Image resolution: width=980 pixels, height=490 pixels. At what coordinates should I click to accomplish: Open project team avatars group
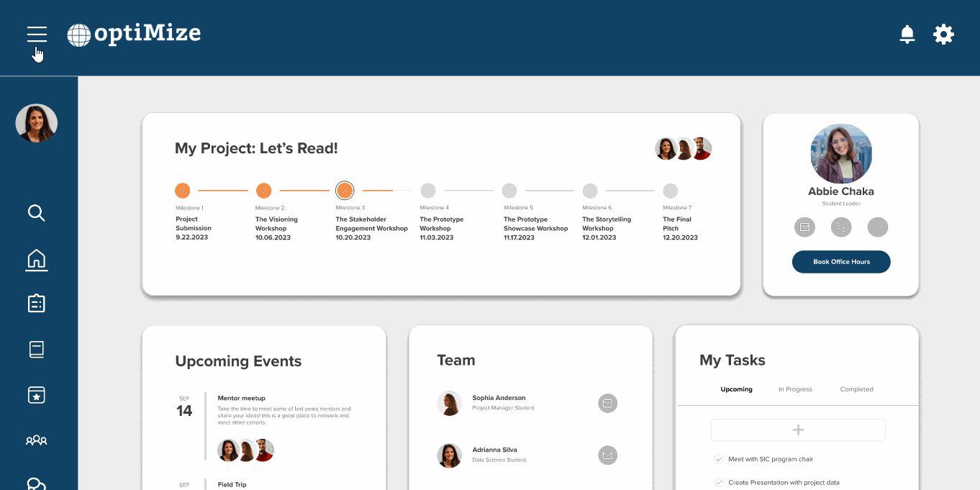(x=683, y=149)
